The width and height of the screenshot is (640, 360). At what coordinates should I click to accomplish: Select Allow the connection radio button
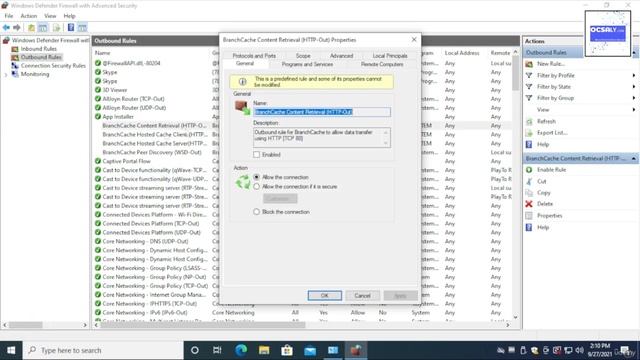(x=256, y=177)
